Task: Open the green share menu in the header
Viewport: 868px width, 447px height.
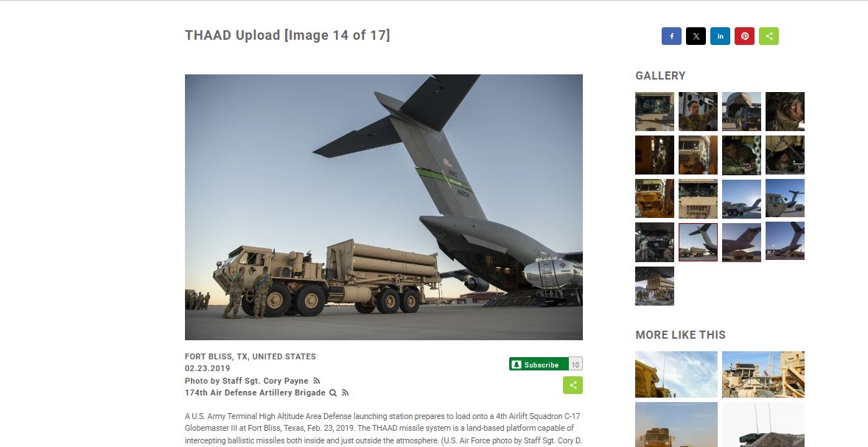Action: pos(769,36)
